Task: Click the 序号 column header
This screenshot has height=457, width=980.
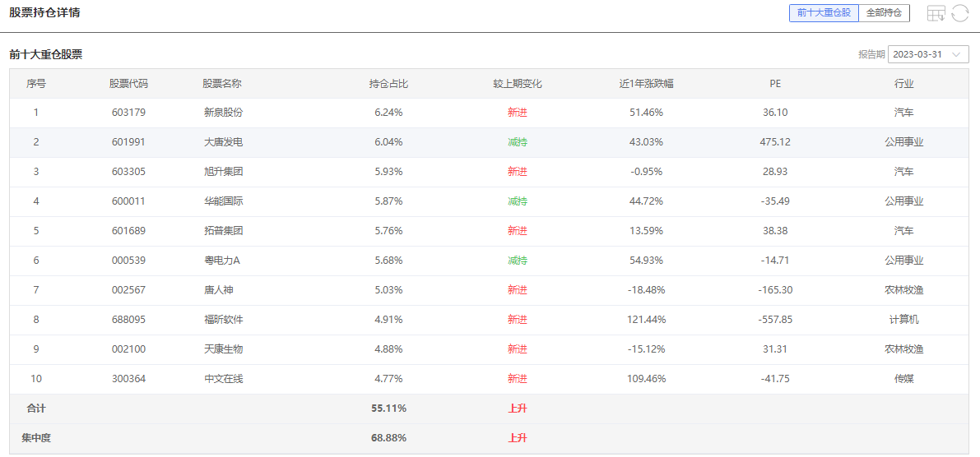Action: (x=36, y=84)
